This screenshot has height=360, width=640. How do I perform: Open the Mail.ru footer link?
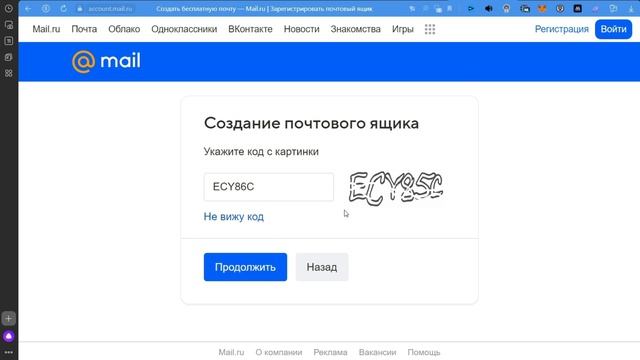tap(231, 352)
